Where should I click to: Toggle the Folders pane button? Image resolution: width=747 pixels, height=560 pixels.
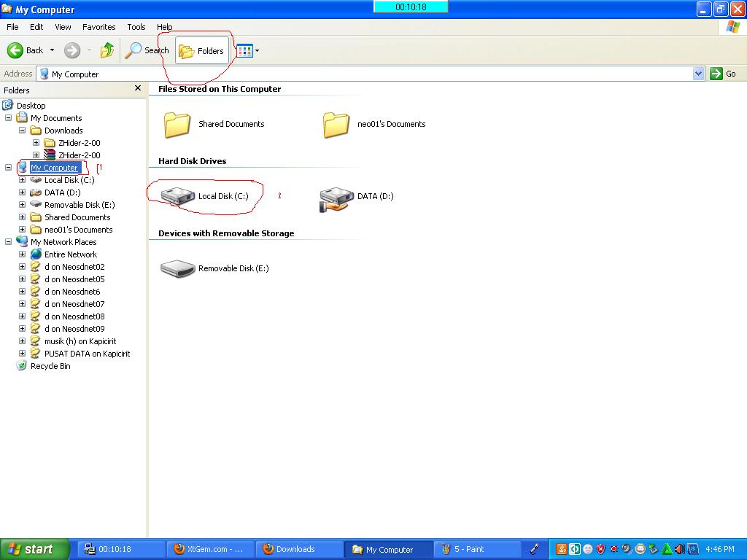201,50
